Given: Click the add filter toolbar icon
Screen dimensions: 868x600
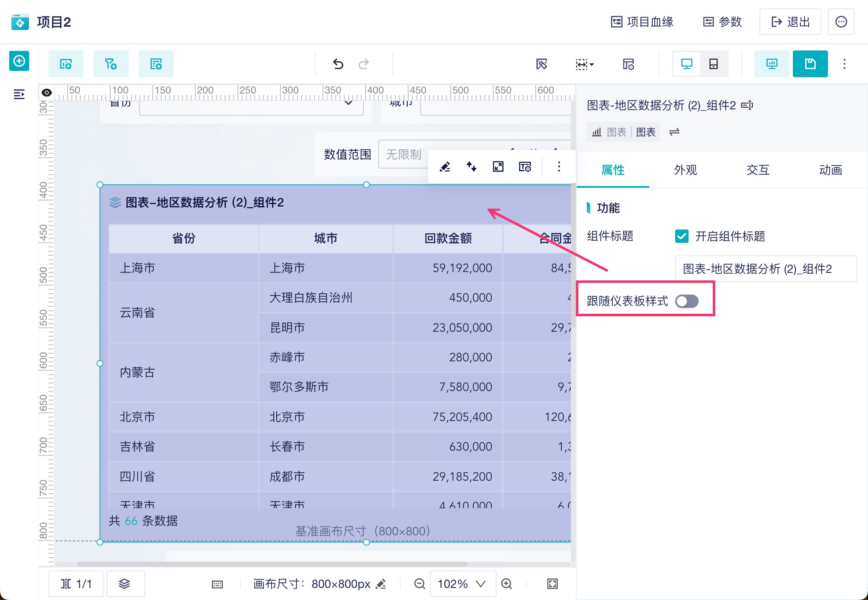Looking at the screenshot, I should [x=111, y=64].
